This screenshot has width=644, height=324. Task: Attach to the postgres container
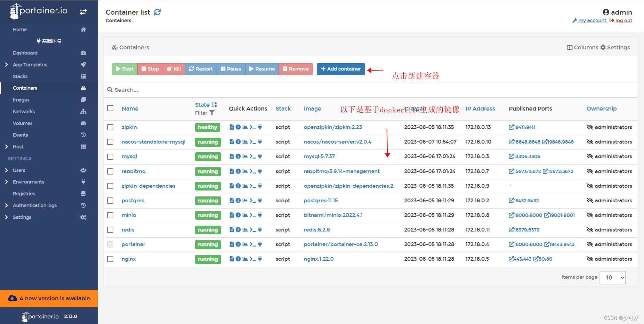pyautogui.click(x=259, y=201)
